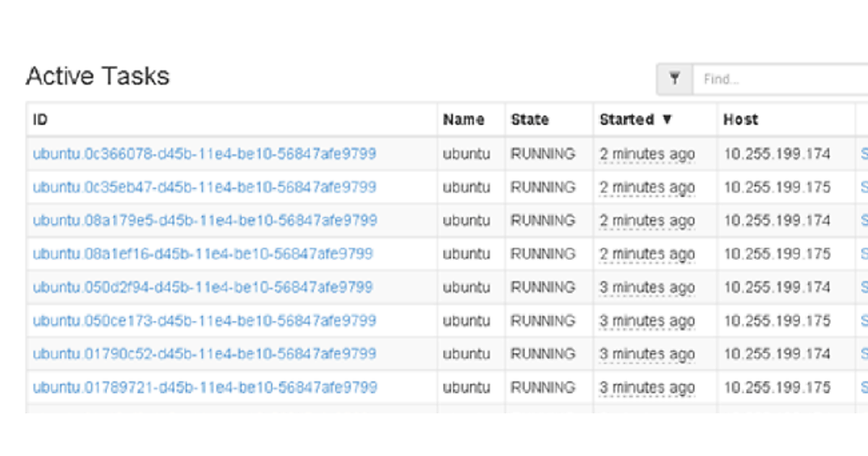The width and height of the screenshot is (868, 456).
Task: Click start time of task ubuntu.0c366078
Action: (x=647, y=153)
